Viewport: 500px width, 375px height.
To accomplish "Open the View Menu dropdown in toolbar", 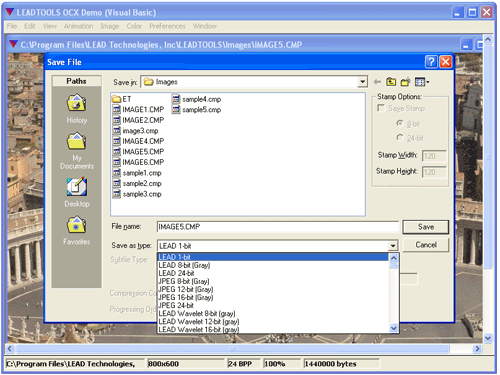I will pyautogui.click(x=422, y=82).
